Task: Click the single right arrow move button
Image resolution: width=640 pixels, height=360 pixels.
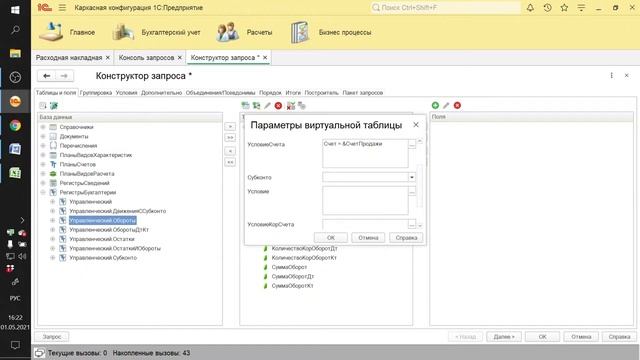Action: [x=230, y=127]
